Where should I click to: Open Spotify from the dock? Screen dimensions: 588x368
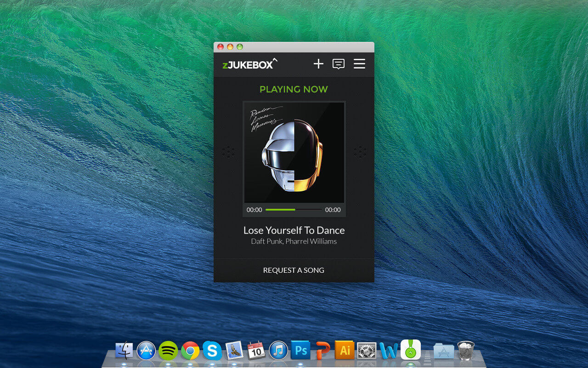pos(168,351)
